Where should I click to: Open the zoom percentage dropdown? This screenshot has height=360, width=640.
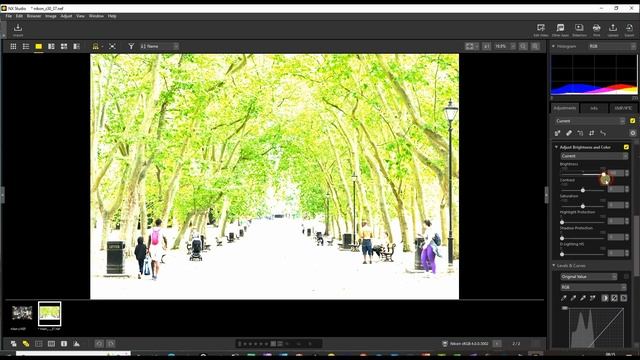coord(504,47)
